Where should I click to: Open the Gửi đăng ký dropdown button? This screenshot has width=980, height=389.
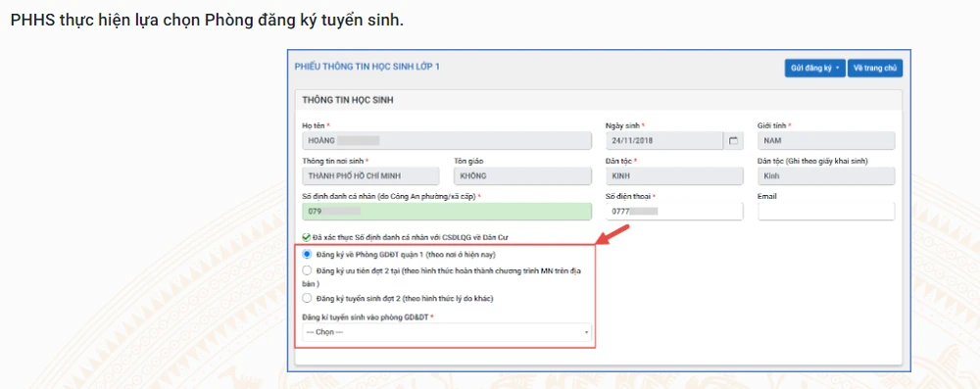point(815,69)
